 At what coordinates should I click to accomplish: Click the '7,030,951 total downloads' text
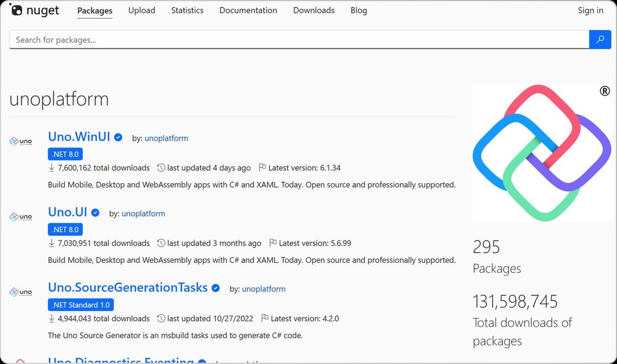pyautogui.click(x=104, y=243)
